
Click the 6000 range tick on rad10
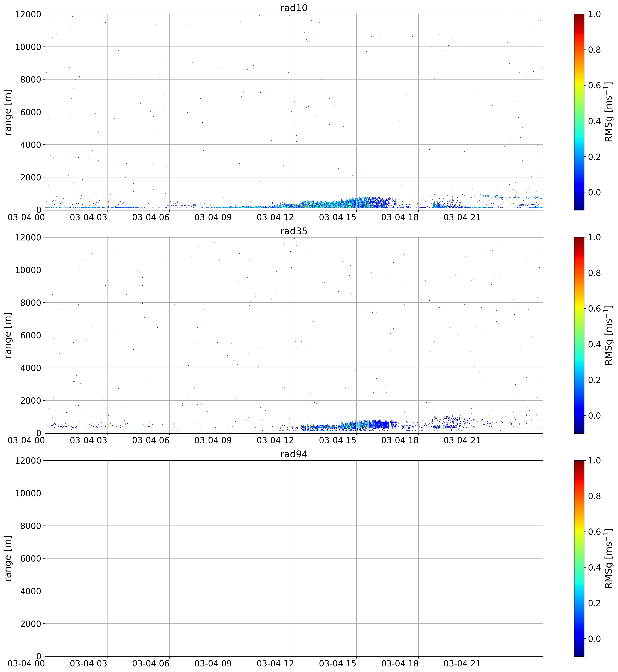point(30,112)
